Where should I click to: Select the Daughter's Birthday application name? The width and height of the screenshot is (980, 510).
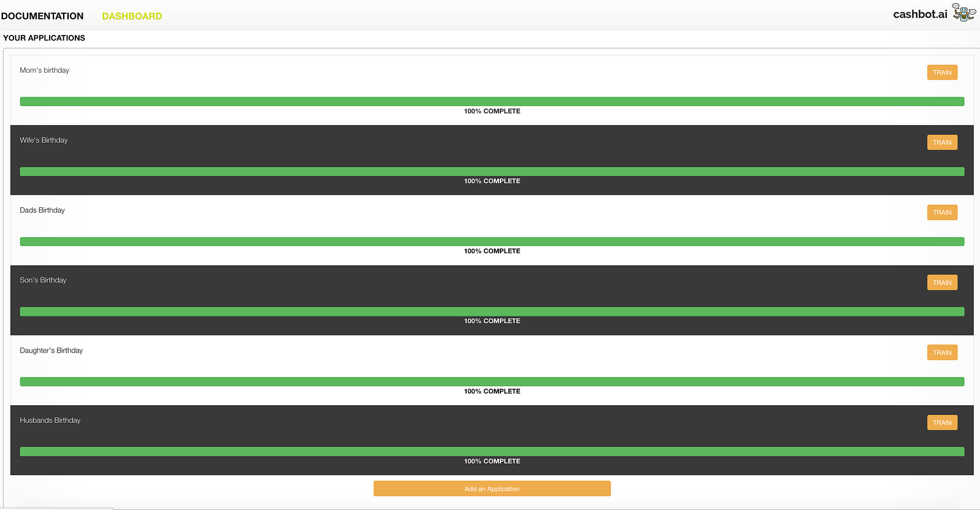(x=51, y=351)
